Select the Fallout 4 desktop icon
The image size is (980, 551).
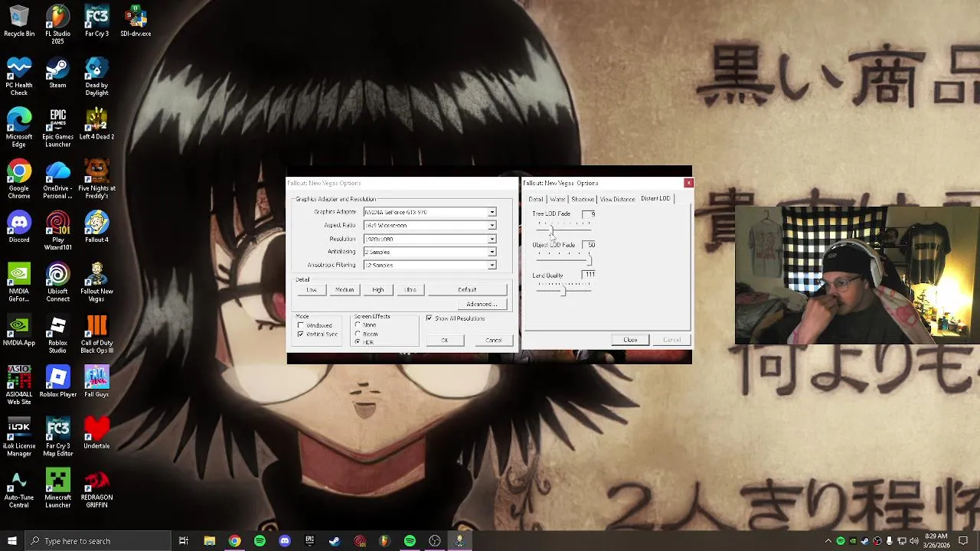click(x=96, y=227)
